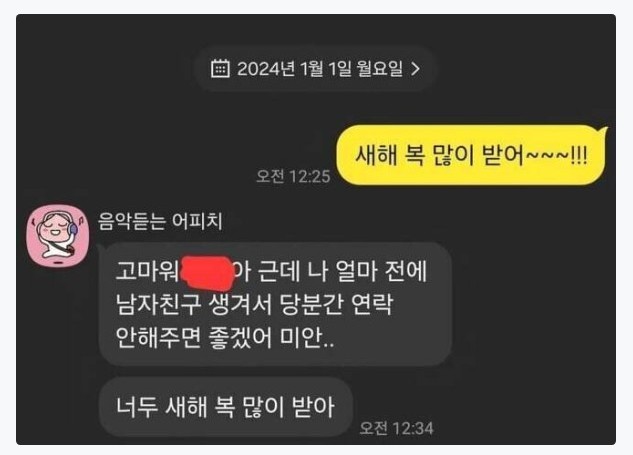Screen dimensions: 633x455
Task: Expand the date navigation chevron arrow
Action: point(415,69)
